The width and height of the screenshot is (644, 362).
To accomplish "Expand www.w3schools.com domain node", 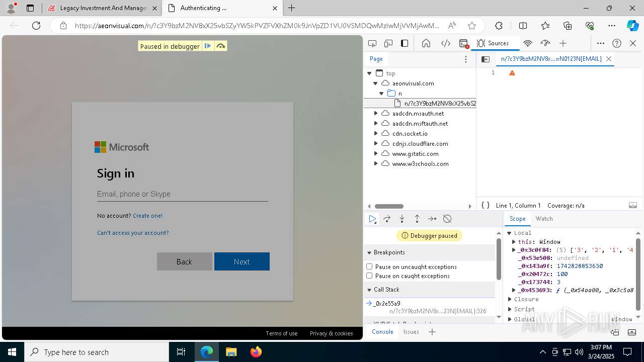I will [x=375, y=164].
